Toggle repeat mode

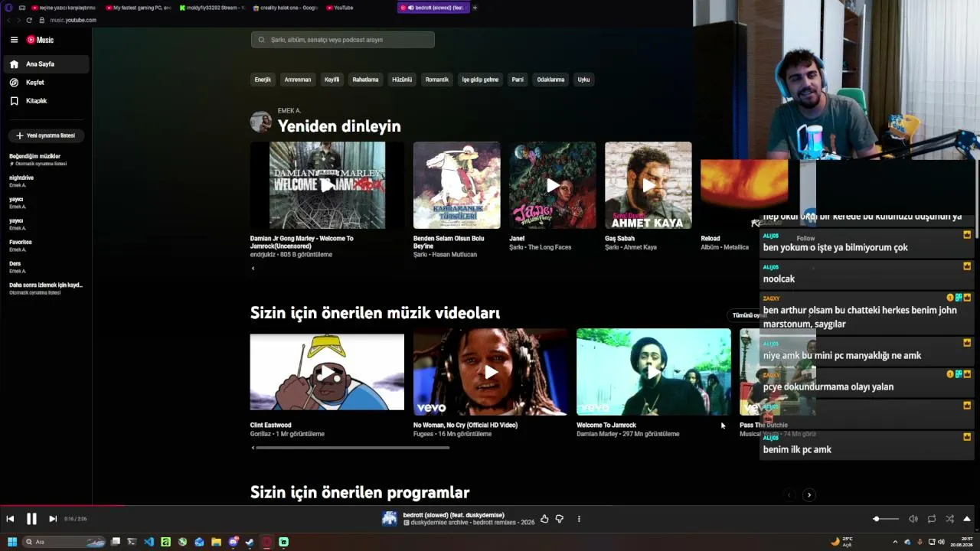point(932,519)
